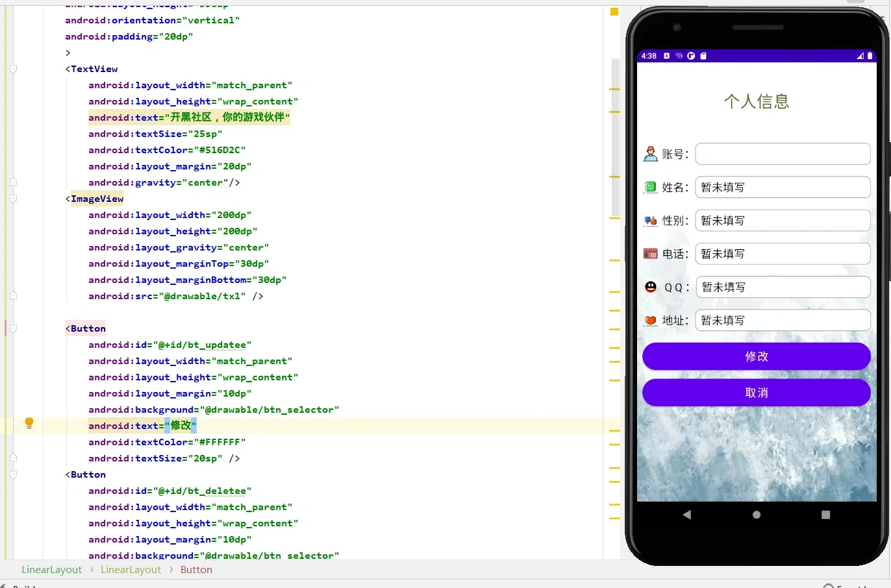Collapse the TextView element block
891x588 pixels.
pyautogui.click(x=13, y=69)
